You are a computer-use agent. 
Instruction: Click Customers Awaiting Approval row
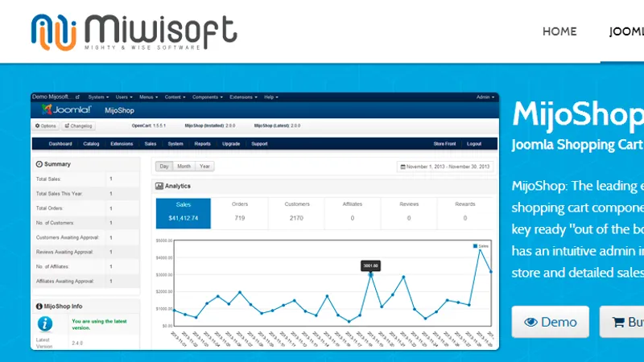[x=86, y=237]
